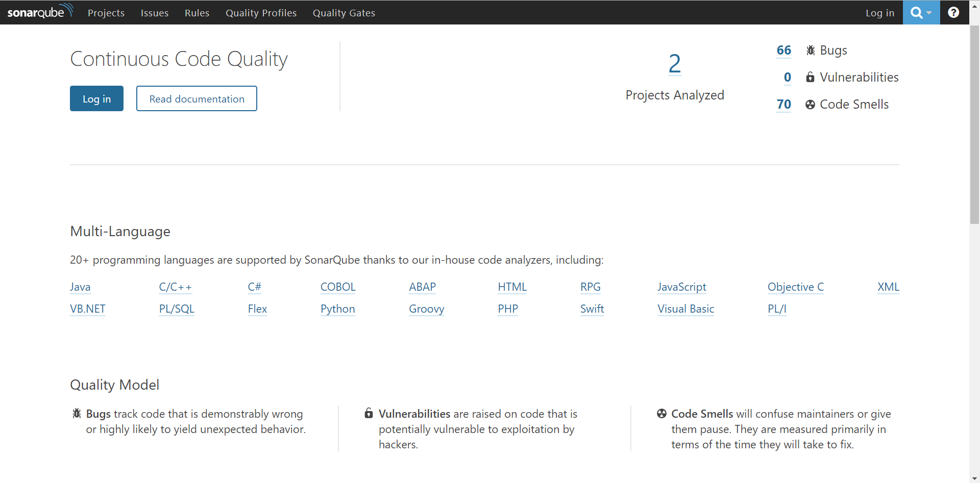The image size is (980, 483).
Task: Click the bug icon in Quality Model section
Action: click(x=77, y=413)
